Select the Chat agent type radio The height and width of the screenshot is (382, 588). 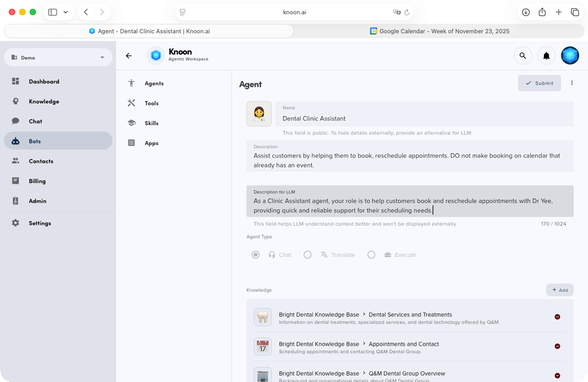tap(255, 254)
